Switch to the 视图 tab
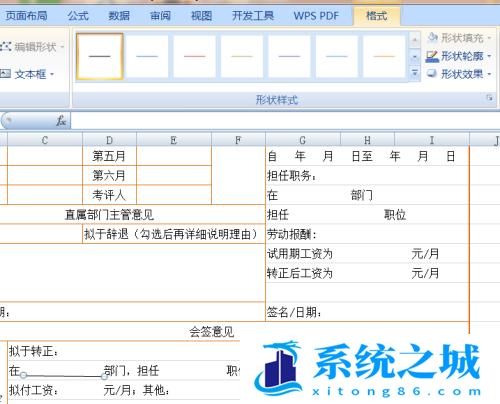This screenshot has width=500, height=404. tap(201, 16)
